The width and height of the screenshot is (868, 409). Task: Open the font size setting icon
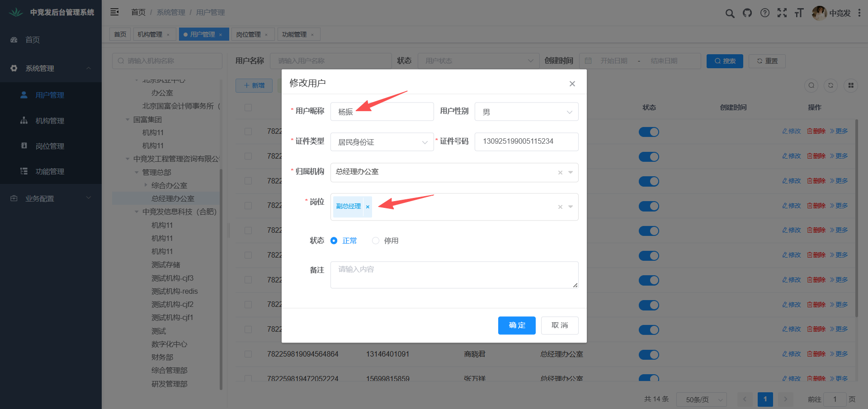tap(799, 13)
